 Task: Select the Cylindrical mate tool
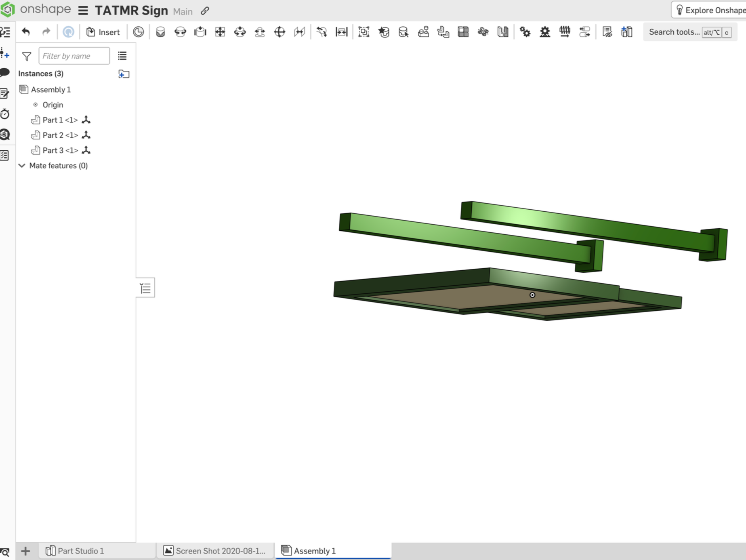point(240,32)
